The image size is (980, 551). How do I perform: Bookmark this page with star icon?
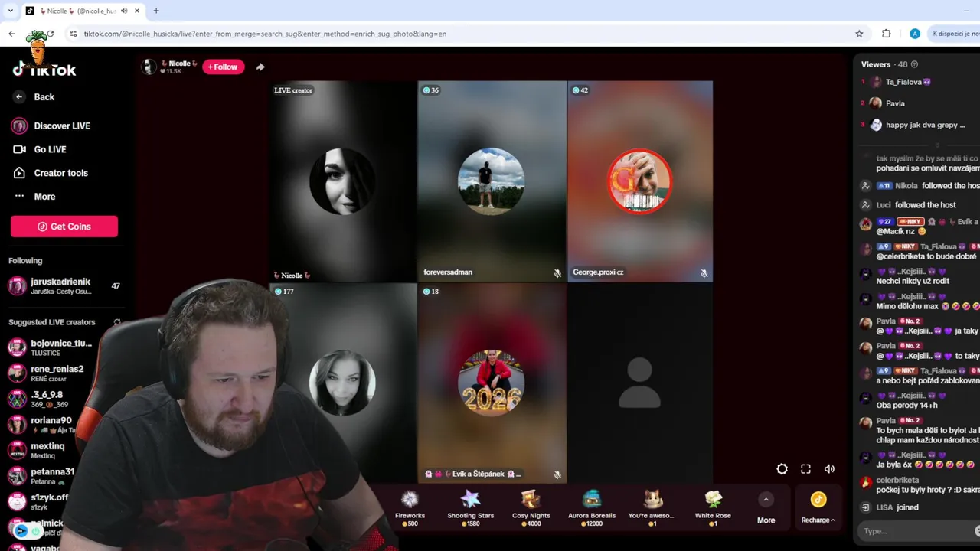pos(859,34)
